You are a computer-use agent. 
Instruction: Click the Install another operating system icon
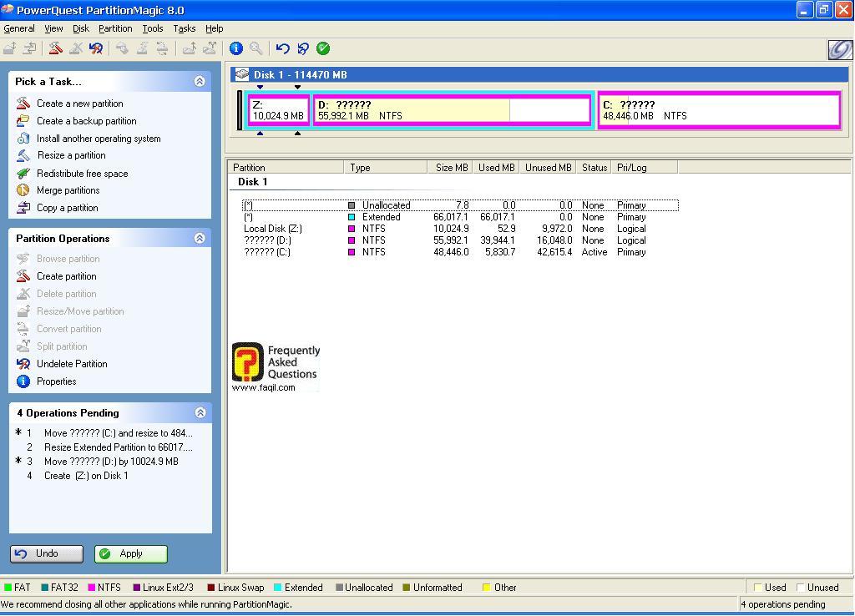23,139
